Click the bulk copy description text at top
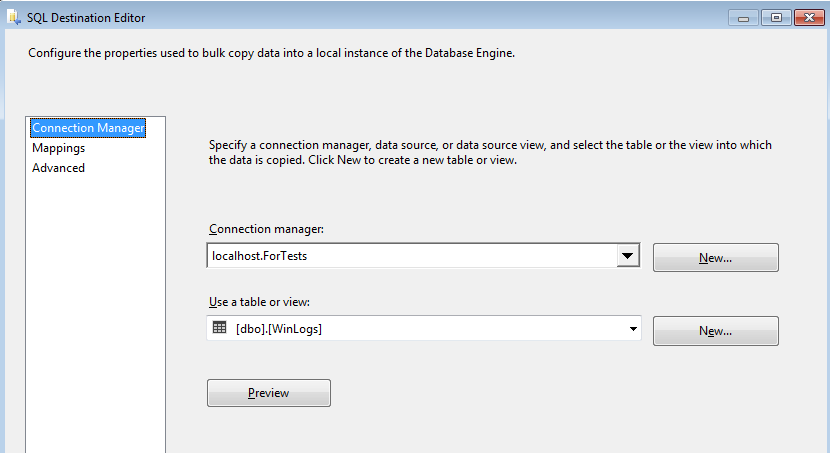Viewport: 830px width, 453px height. pyautogui.click(x=270, y=53)
